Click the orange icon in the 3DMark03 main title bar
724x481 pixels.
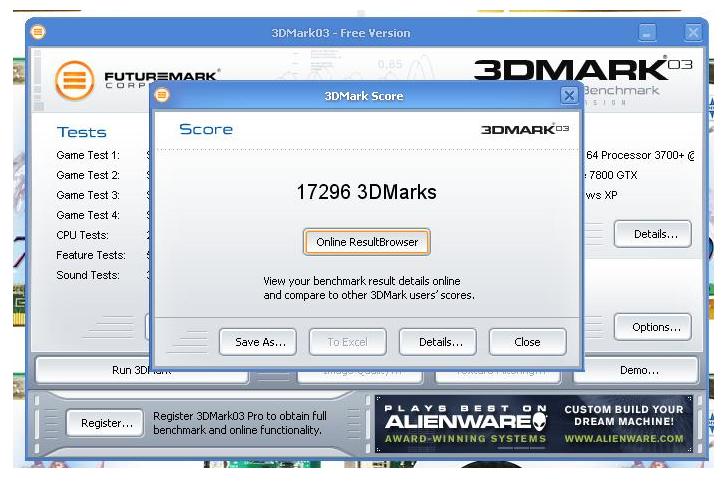[38, 32]
